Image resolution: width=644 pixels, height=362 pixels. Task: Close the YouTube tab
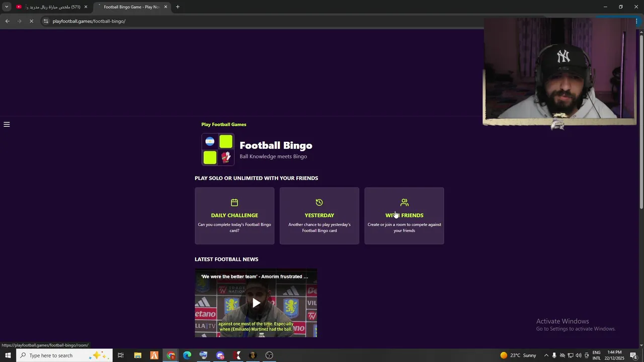[86, 7]
